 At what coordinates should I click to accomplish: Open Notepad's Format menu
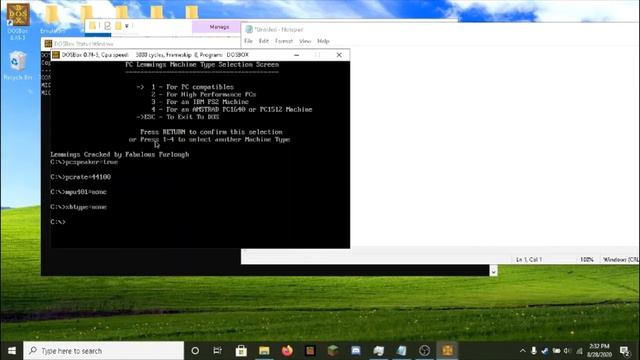[284, 41]
